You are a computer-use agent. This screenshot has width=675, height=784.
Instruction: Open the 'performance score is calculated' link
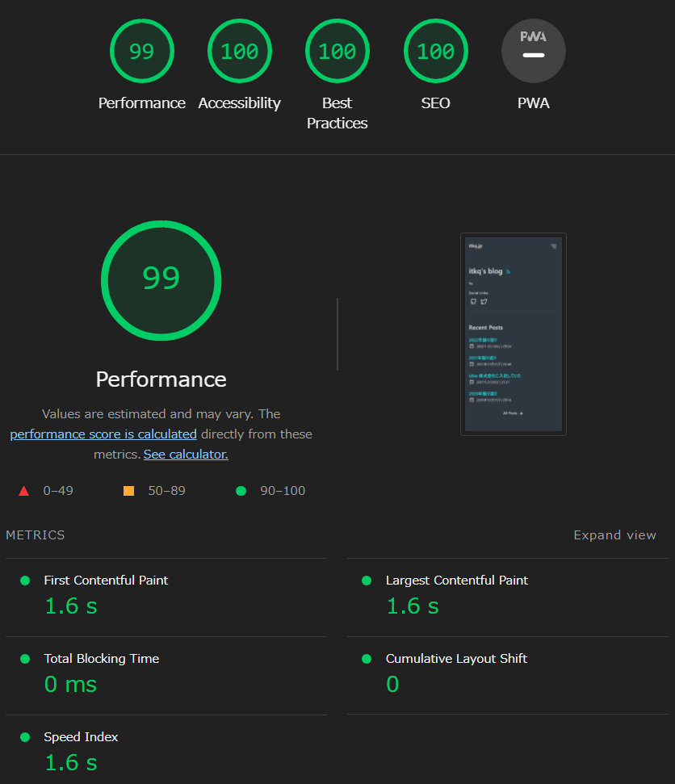(103, 434)
